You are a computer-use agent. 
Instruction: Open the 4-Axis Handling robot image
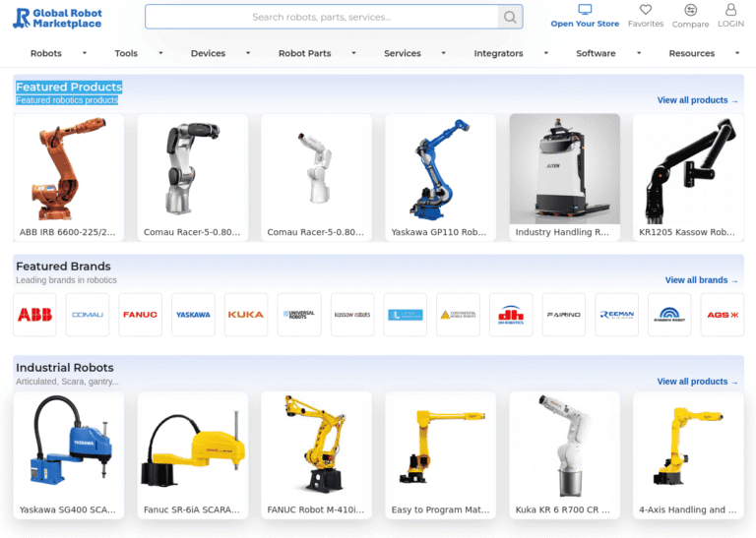688,447
